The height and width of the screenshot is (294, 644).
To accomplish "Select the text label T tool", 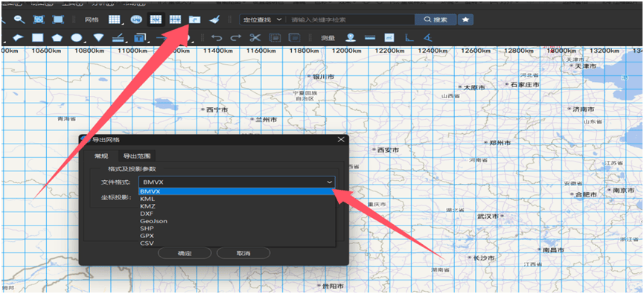I will point(141,38).
